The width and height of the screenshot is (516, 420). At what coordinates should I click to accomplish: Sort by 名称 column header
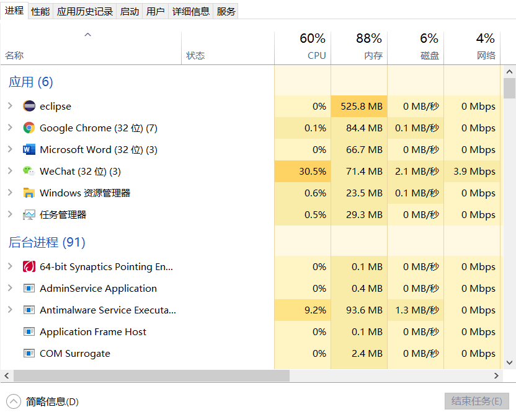(91, 48)
